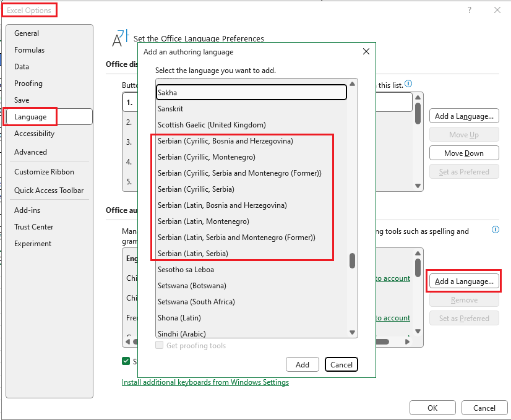
Task: Toggle the green checked checkbox below authoring list
Action: tap(126, 361)
